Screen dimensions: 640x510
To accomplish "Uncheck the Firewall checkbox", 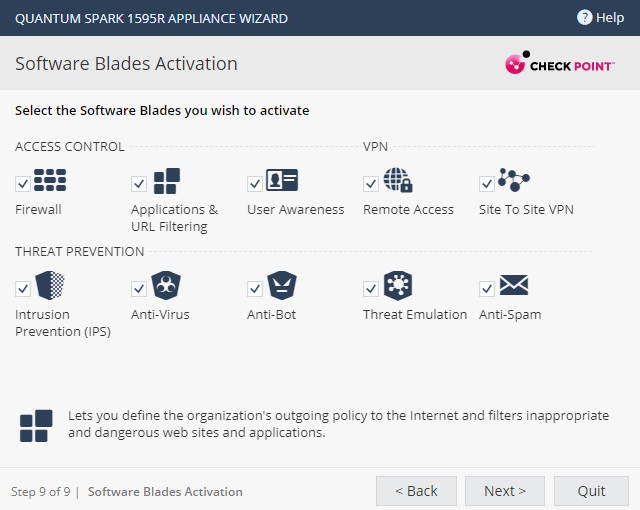I will (x=23, y=184).
